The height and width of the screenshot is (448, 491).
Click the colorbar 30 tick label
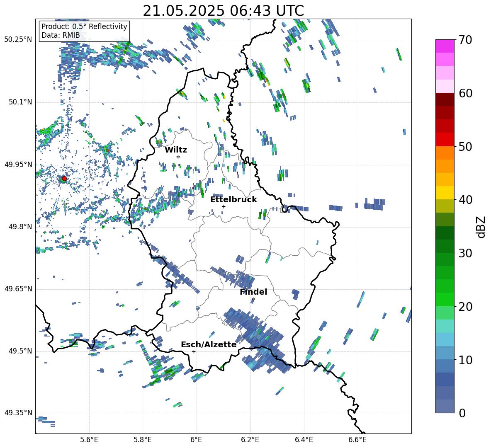point(466,253)
